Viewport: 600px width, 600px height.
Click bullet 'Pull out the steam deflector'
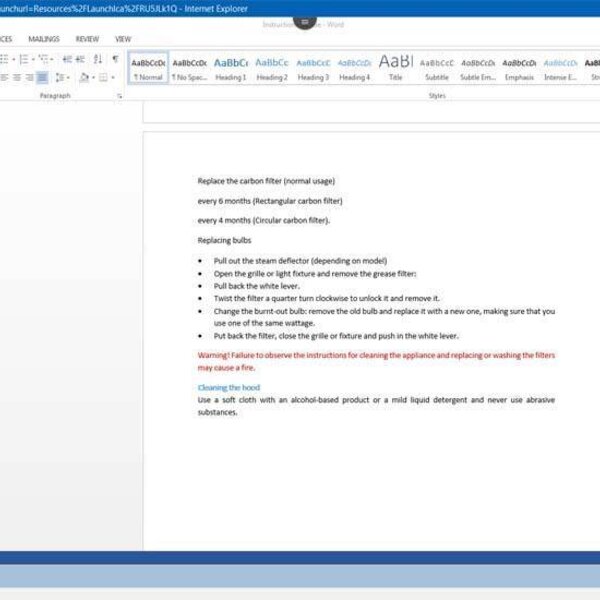tap(300, 261)
